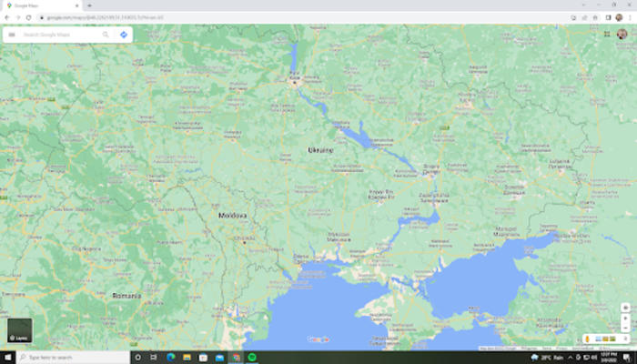The image size is (637, 364).
Task: Bookmark this page with the star icon
Action: (595, 17)
